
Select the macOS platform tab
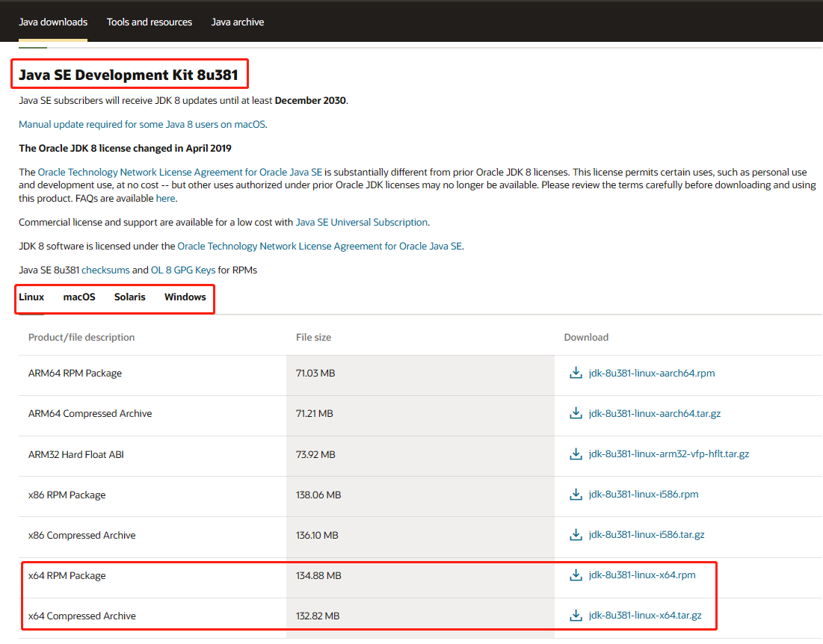pos(79,297)
